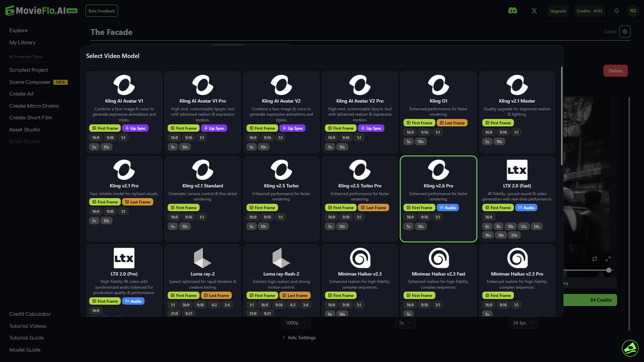The image size is (644, 362).
Task: Open project settings with the gear icon
Action: pyautogui.click(x=625, y=31)
